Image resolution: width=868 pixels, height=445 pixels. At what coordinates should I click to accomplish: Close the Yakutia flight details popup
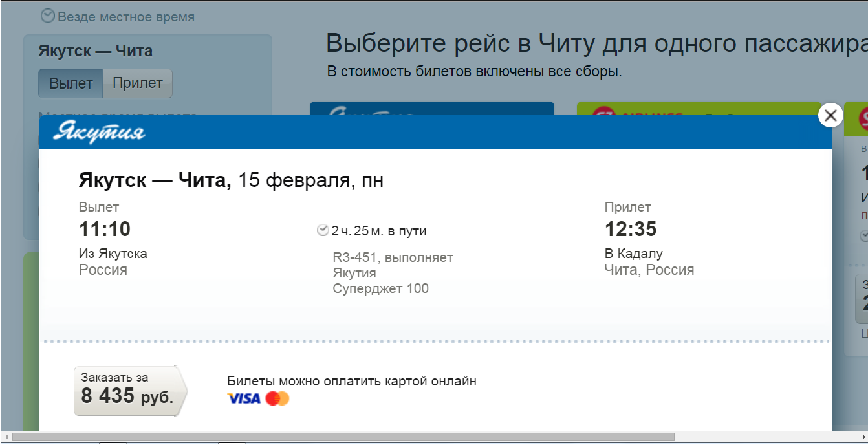(830, 116)
